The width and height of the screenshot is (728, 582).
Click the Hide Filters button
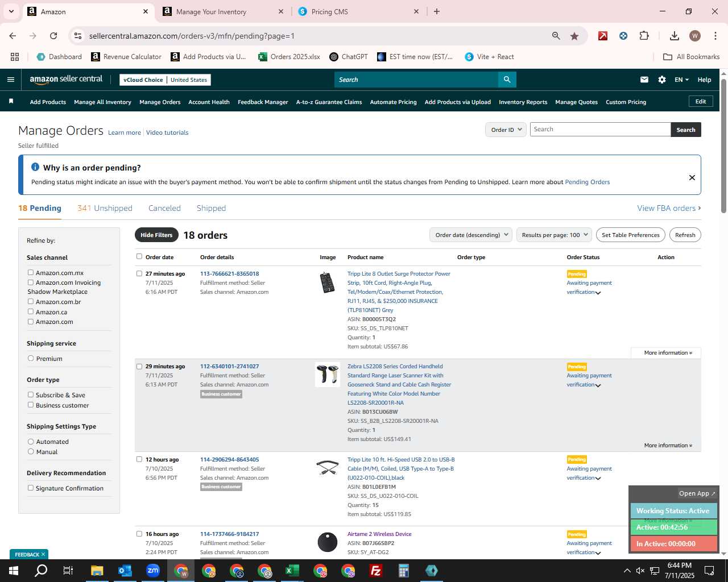coord(156,235)
